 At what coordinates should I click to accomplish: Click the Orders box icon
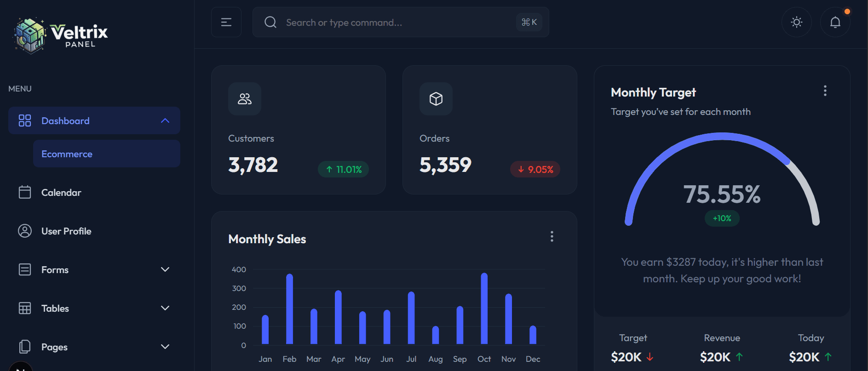436,99
